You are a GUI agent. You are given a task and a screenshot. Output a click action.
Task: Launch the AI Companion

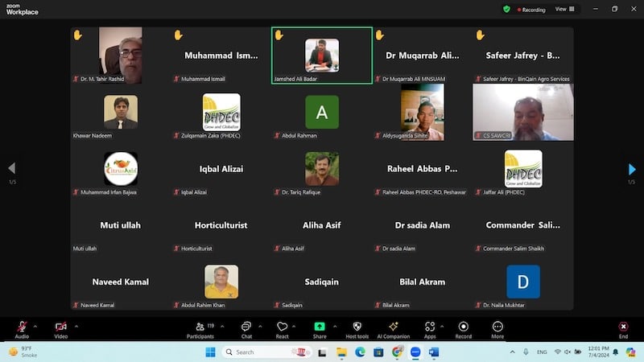[393, 328]
